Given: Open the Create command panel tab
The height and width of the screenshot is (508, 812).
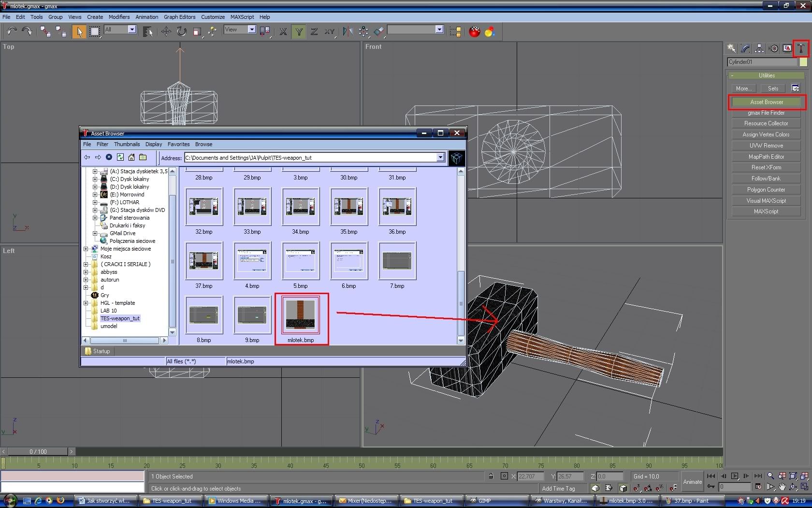Looking at the screenshot, I should click(731, 48).
